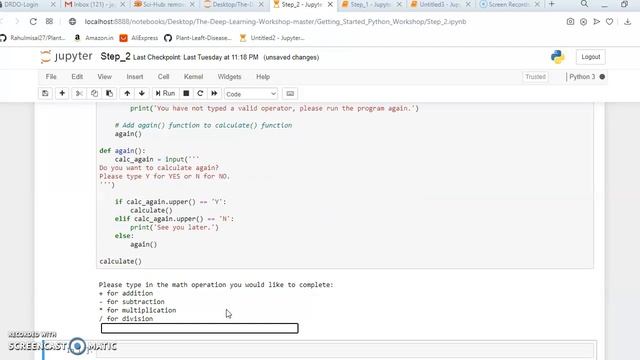The height and width of the screenshot is (360, 640).
Task: Open a new browser tab
Action: [x=552, y=4]
